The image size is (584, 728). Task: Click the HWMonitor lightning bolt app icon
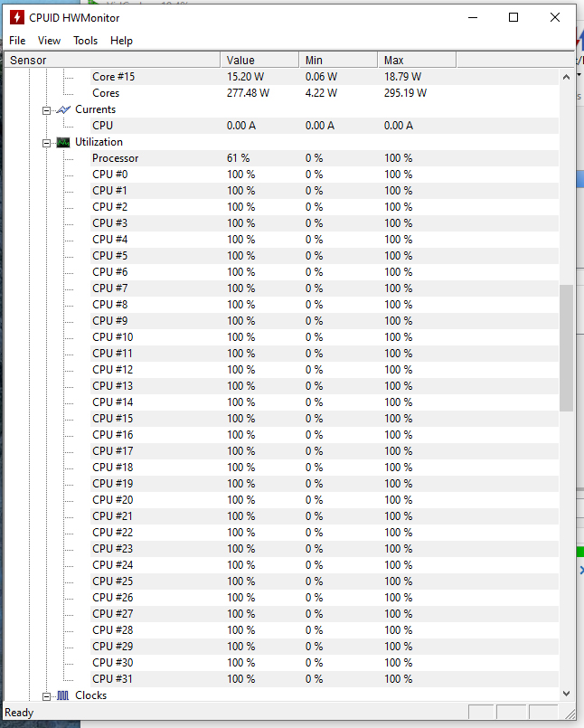click(16, 18)
